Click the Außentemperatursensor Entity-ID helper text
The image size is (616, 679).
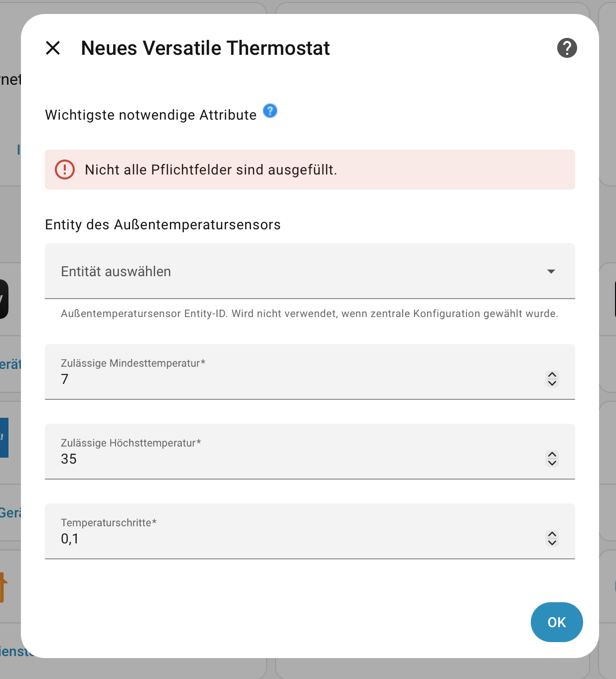309,314
